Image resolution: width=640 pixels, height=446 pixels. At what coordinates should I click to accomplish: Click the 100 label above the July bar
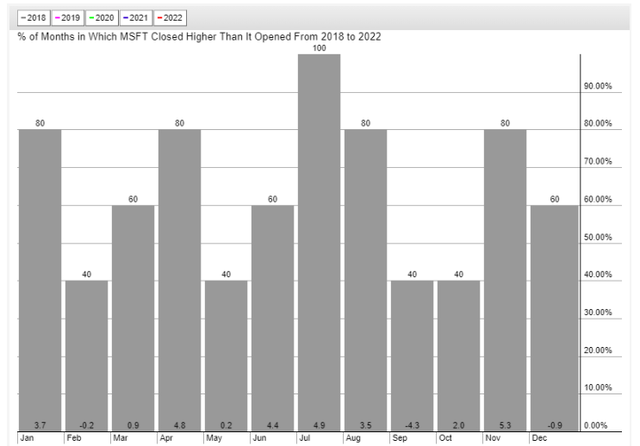pos(319,48)
